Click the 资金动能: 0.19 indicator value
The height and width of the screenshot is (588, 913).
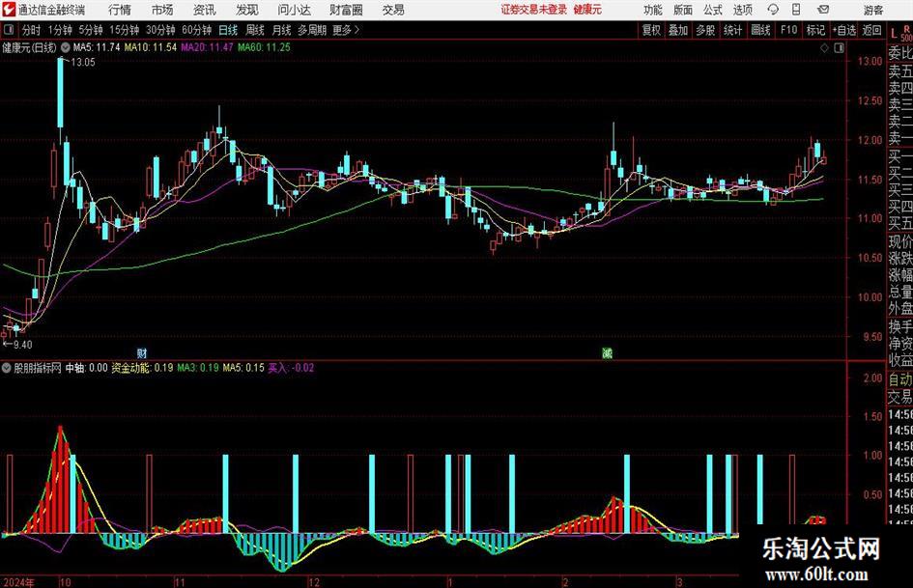pyautogui.click(x=142, y=368)
